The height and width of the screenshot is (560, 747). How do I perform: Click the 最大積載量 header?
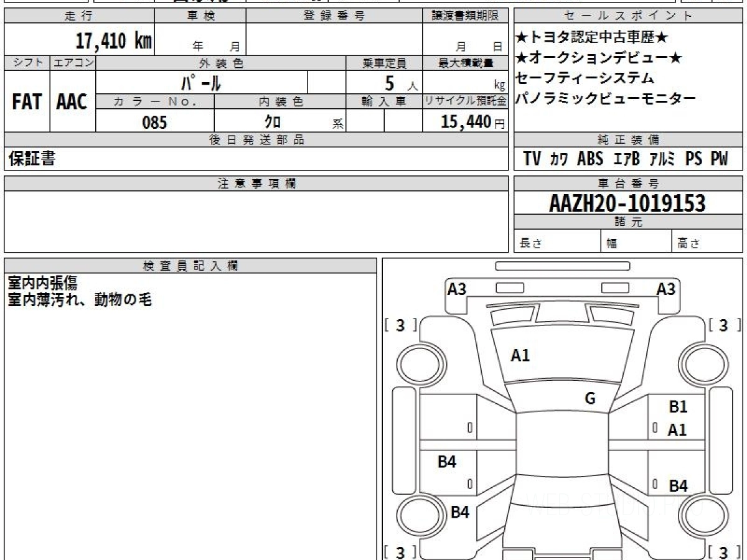pyautogui.click(x=465, y=63)
